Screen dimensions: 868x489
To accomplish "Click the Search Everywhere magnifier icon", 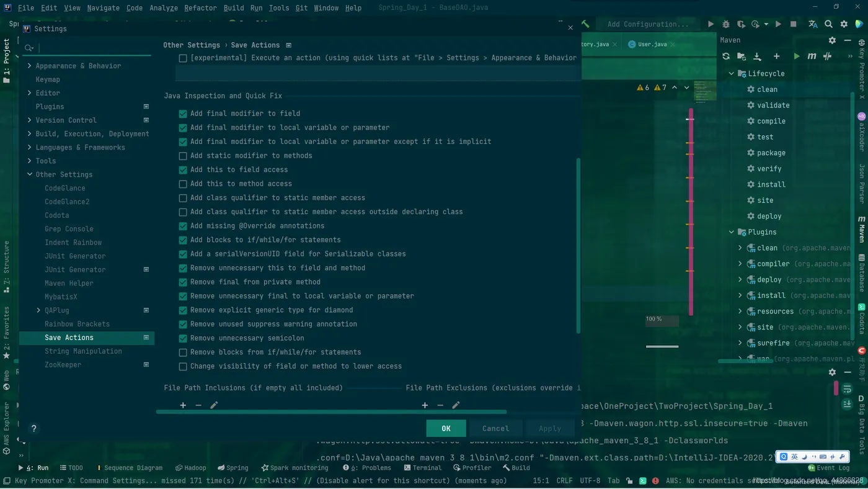I will coord(828,24).
